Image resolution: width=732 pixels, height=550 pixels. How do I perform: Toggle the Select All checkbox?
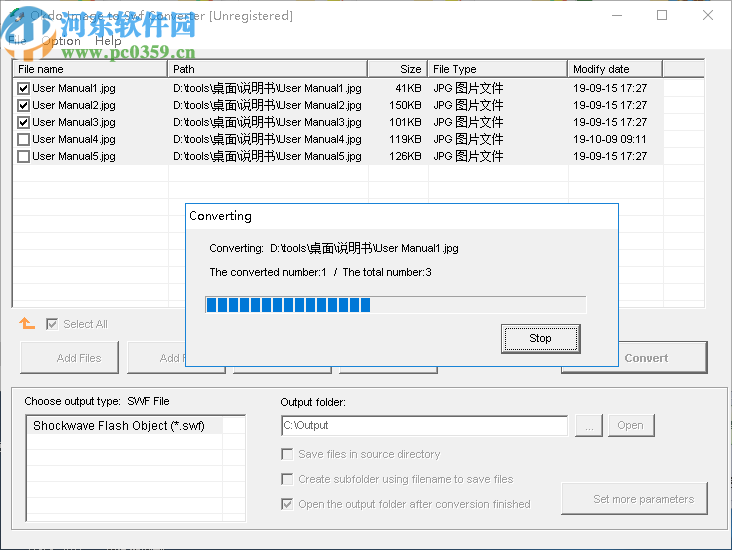point(52,324)
